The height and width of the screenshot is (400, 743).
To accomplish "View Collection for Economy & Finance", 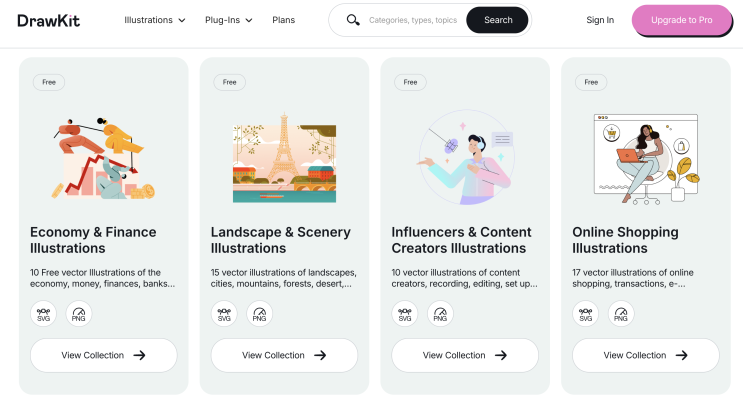I will [104, 355].
